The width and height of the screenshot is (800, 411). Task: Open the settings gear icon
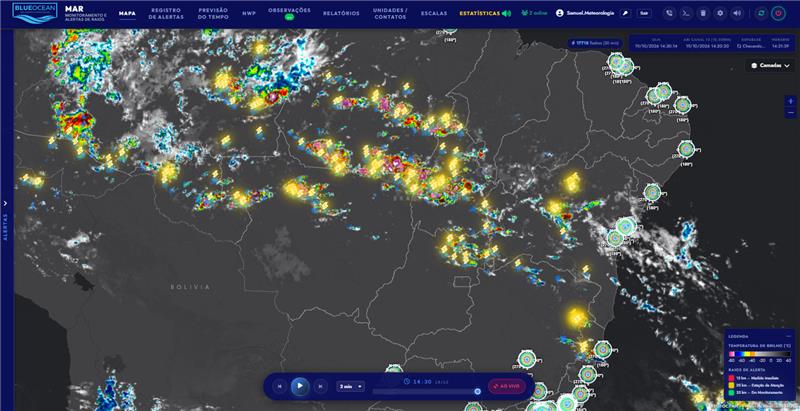720,13
